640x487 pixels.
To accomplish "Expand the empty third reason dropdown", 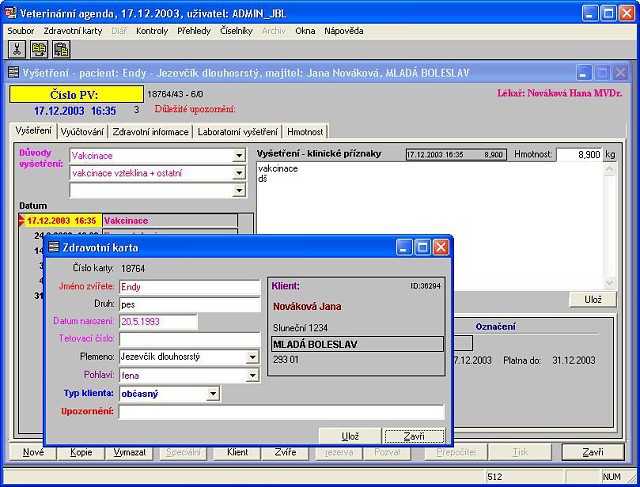I will coord(239,190).
